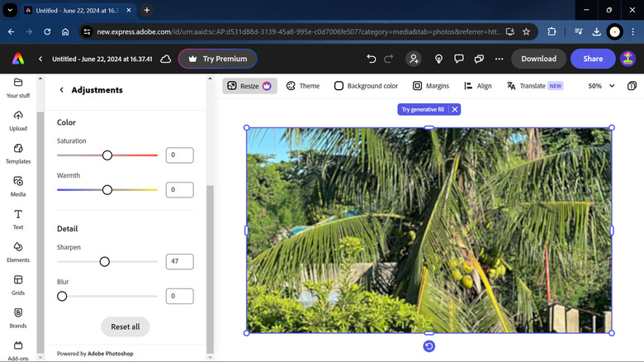The width and height of the screenshot is (644, 362).
Task: Click the Sharpen value field showing 47
Action: (x=179, y=262)
